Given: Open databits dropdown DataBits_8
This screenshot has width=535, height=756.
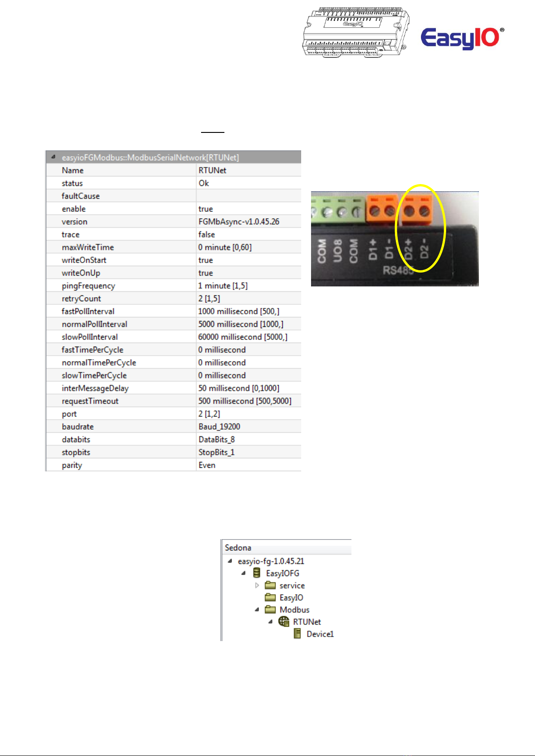Looking at the screenshot, I should [249, 440].
